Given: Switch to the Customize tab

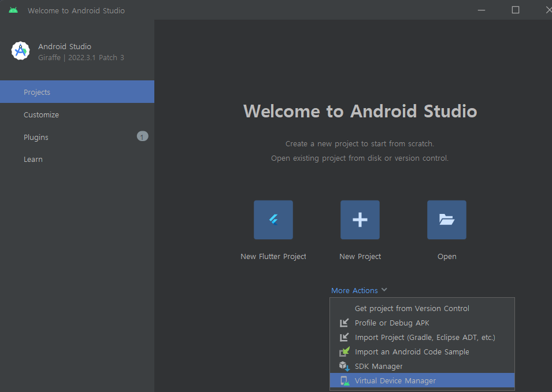Looking at the screenshot, I should [77, 114].
